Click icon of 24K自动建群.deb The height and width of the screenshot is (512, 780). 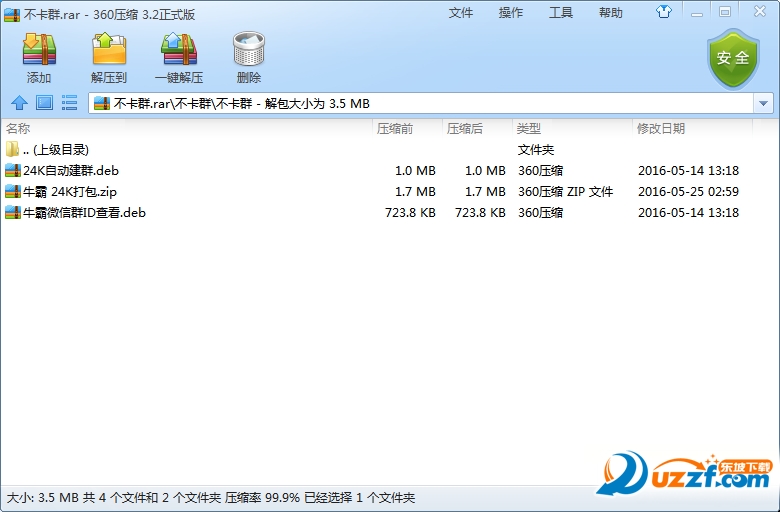pos(13,171)
